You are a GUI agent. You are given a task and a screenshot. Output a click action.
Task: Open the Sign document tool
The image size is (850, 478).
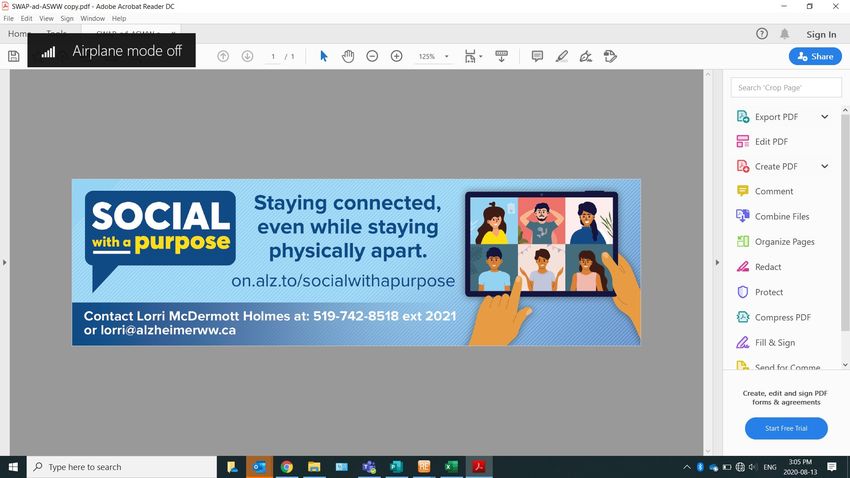585,56
